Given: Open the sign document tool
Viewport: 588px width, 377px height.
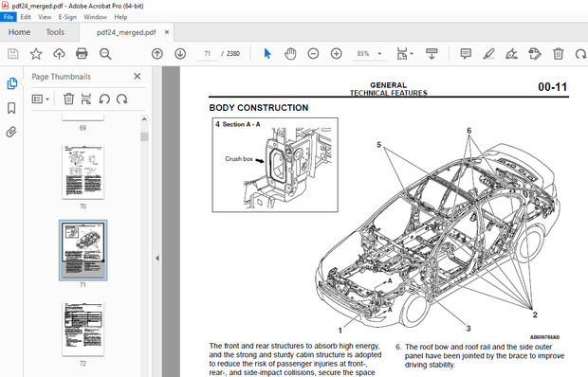Looking at the screenshot, I should (511, 54).
